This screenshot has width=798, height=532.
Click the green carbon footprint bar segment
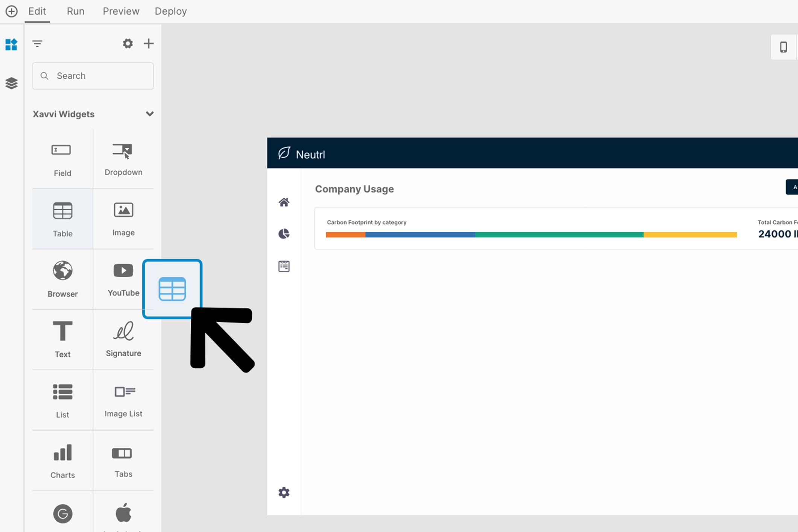tap(559, 235)
